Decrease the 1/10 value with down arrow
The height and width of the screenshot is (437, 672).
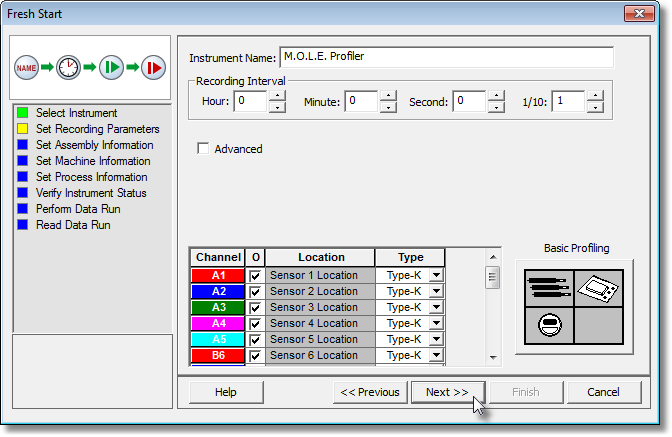596,107
